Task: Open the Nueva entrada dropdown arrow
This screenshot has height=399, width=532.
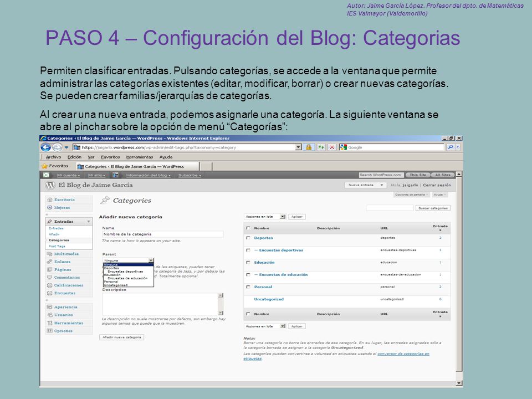Action: pos(382,185)
